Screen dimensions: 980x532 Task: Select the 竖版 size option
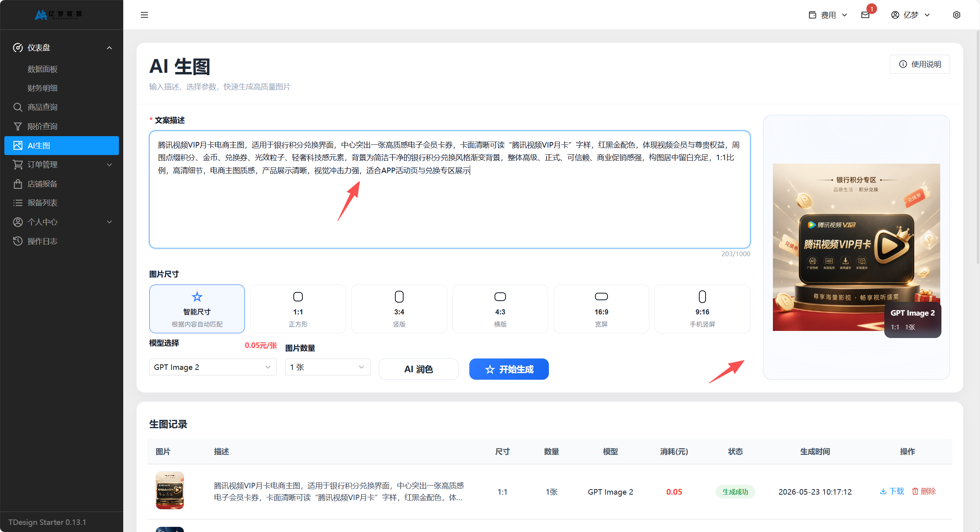click(399, 309)
